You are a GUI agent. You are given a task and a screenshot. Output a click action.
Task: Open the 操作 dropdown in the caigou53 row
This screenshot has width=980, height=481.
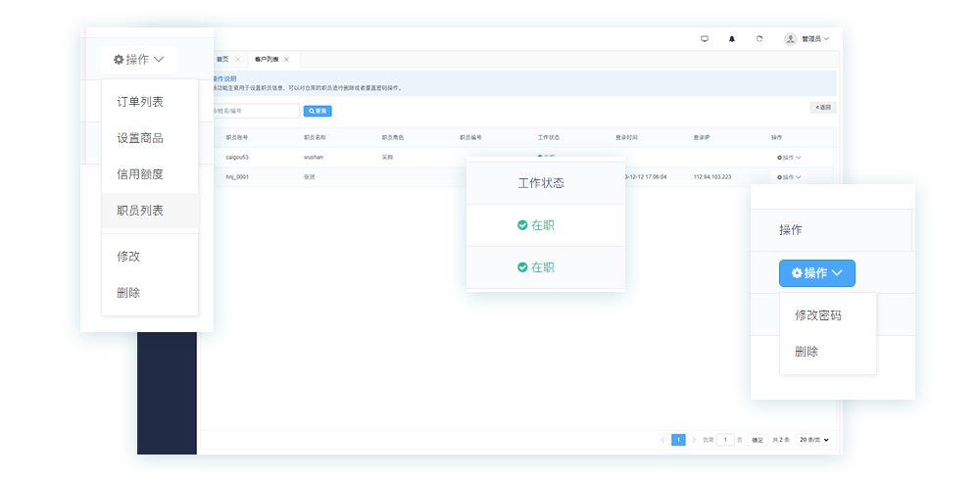pos(788,157)
